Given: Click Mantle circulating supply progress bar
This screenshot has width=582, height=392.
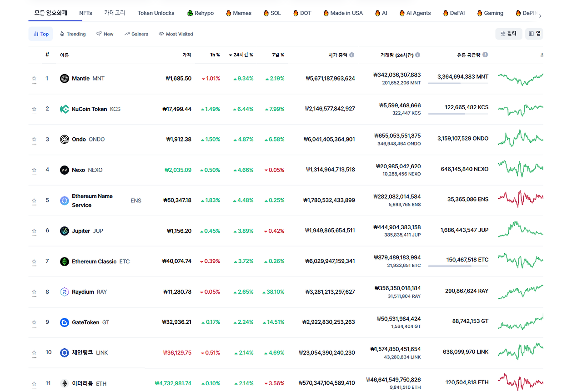Looking at the screenshot, I should coord(458,83).
